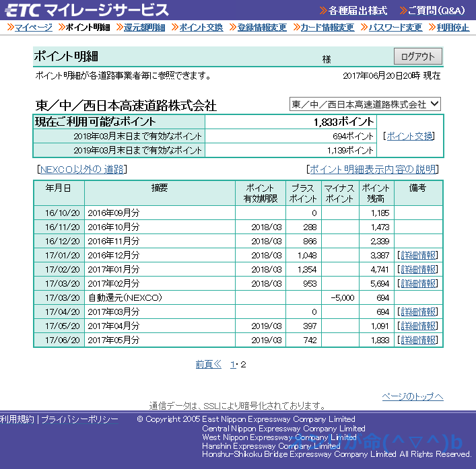Open パスワード変更 menu item

click(x=396, y=28)
